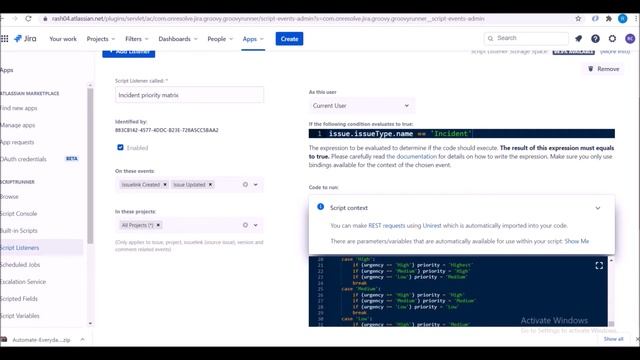Click the forward navigation arrow
The height and width of the screenshot is (360, 640).
(x=15, y=19)
